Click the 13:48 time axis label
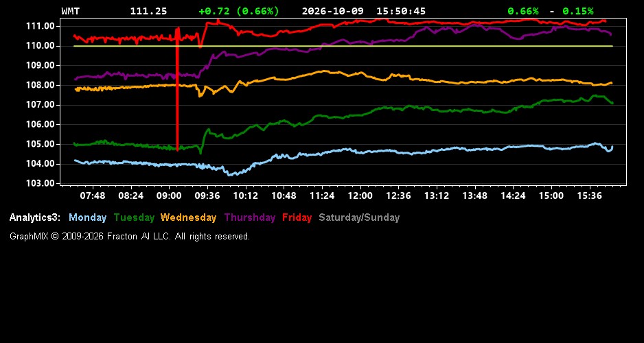This screenshot has width=644, height=343. pyautogui.click(x=475, y=196)
